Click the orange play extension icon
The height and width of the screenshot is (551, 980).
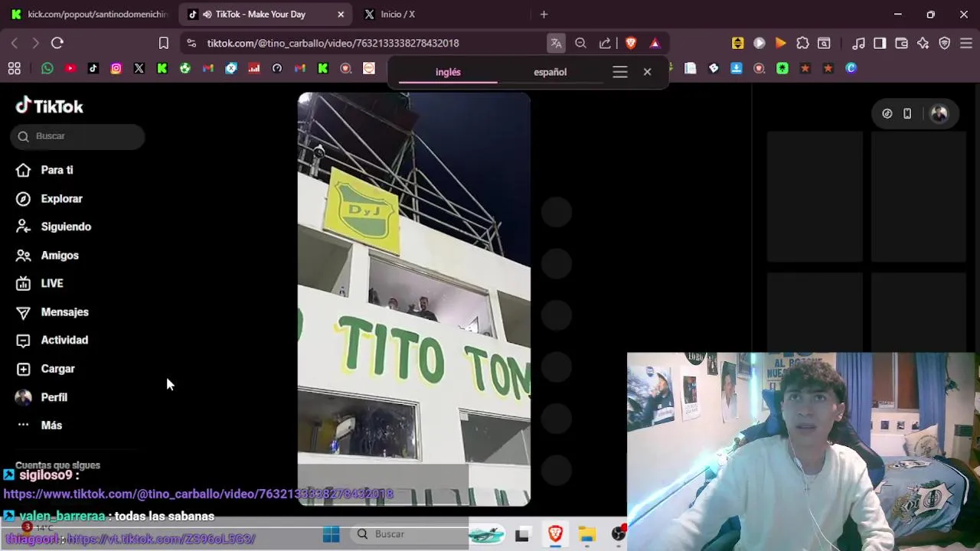780,43
